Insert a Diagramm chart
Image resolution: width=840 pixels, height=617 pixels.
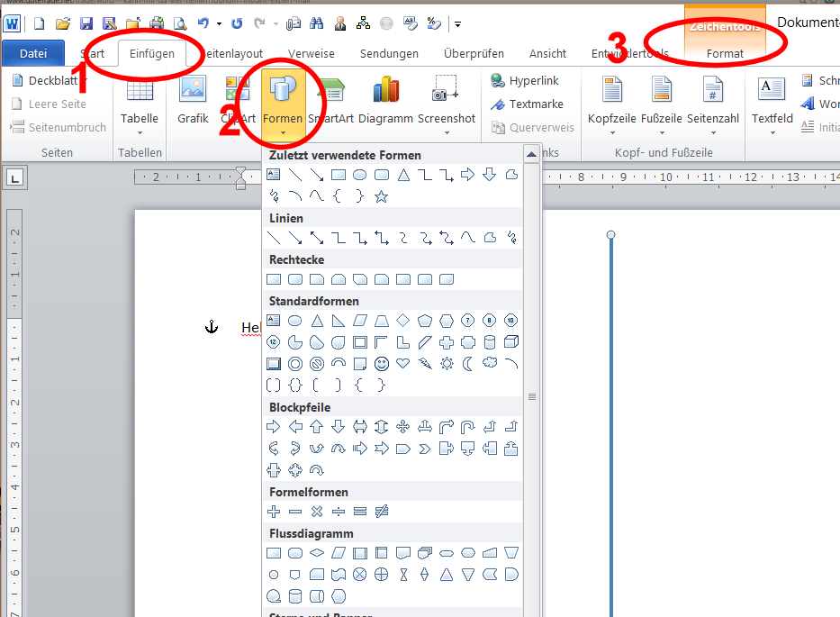click(385, 101)
